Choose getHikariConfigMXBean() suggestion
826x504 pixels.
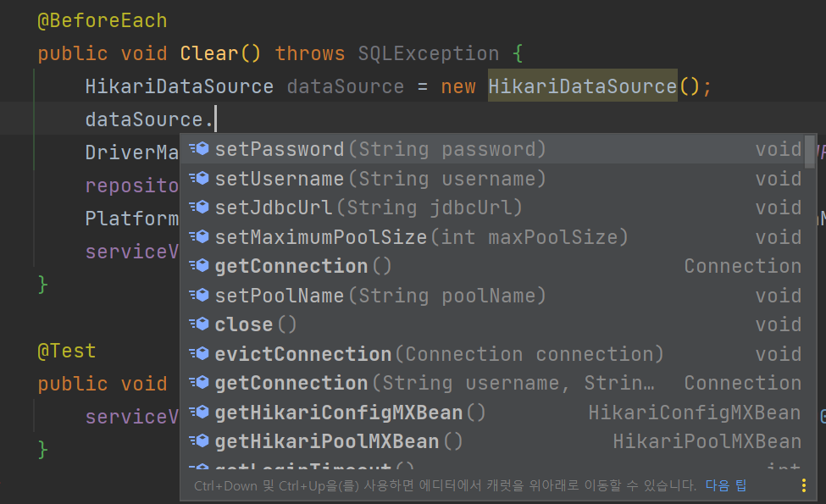(492, 413)
